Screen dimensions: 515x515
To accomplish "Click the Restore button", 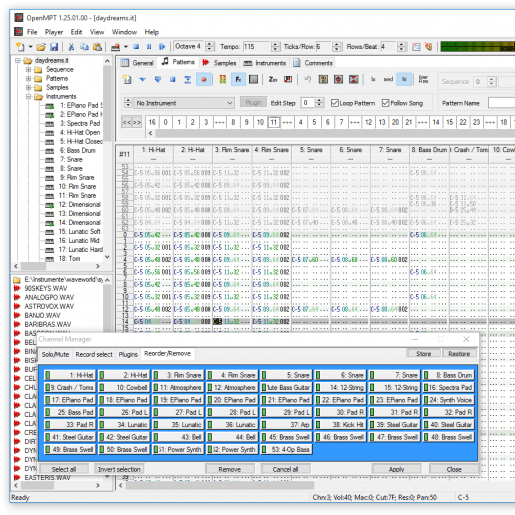I will pos(459,354).
